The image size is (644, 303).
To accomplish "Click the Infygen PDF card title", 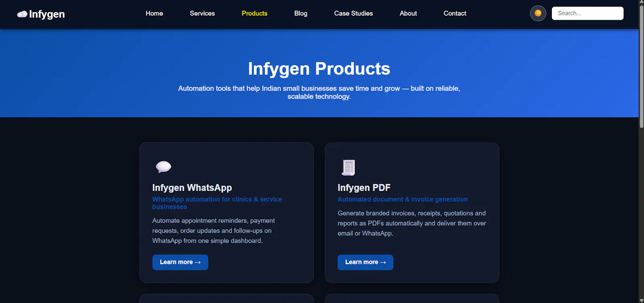I will (x=364, y=188).
